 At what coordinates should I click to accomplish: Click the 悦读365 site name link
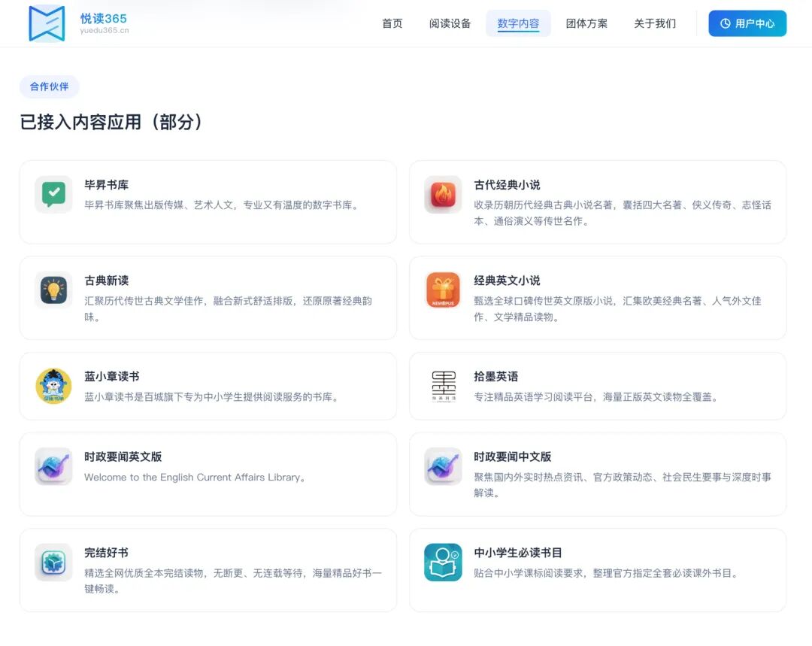click(x=104, y=19)
